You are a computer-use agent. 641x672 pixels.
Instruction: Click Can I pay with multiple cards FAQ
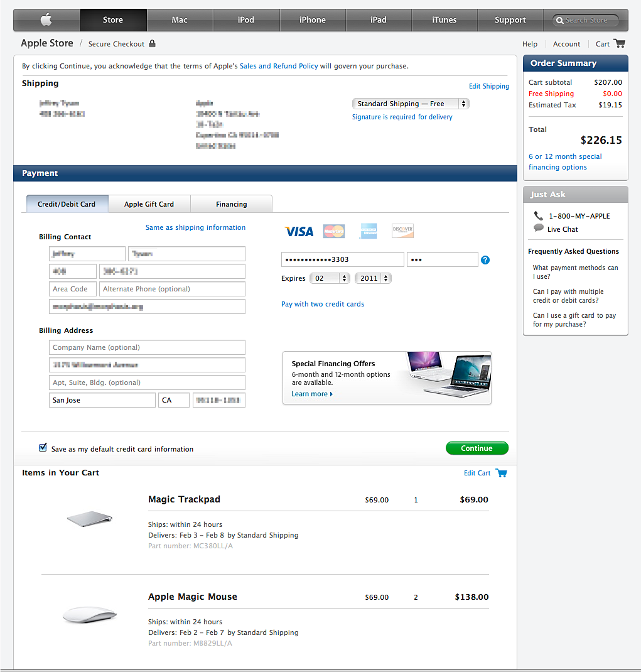click(568, 296)
